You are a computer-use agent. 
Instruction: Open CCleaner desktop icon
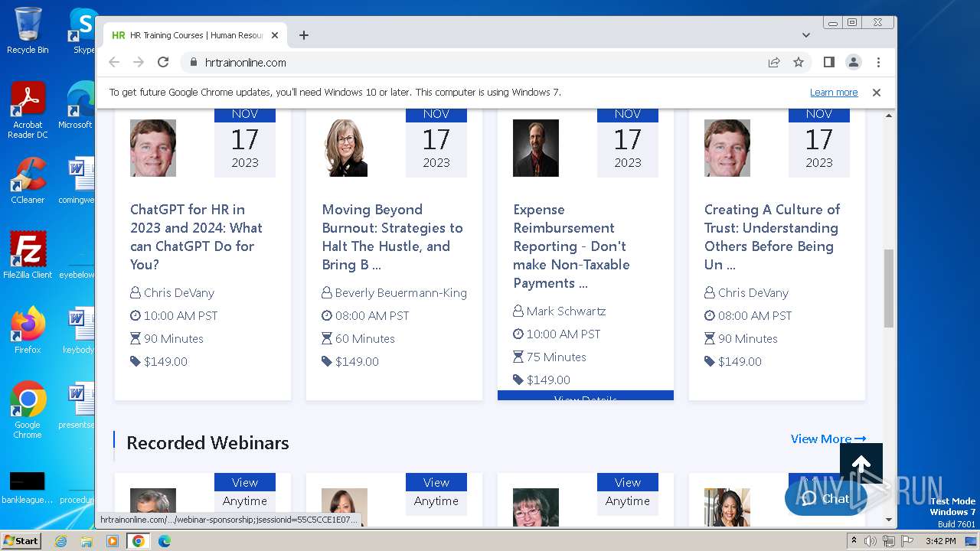coord(28,181)
